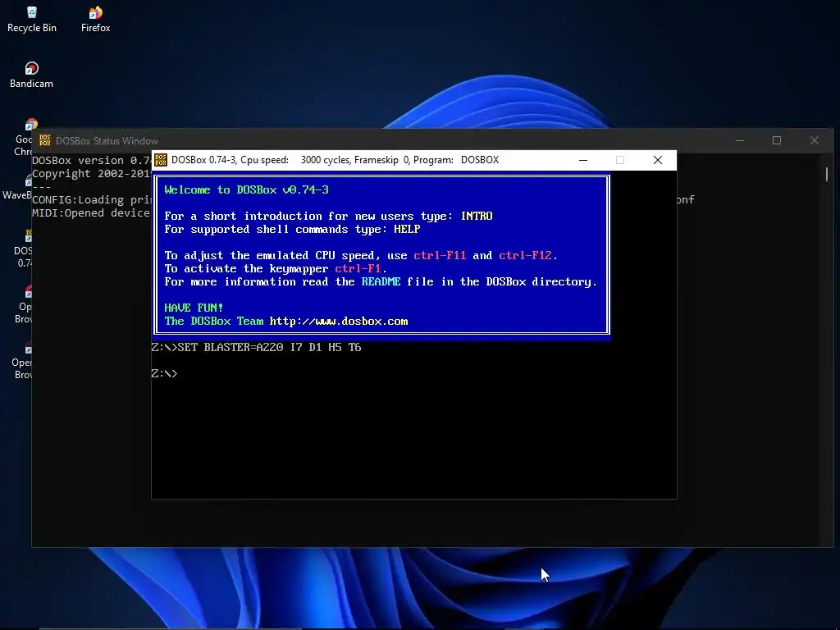
Task: Click the ctrl-F11 shortcut text
Action: 440,256
